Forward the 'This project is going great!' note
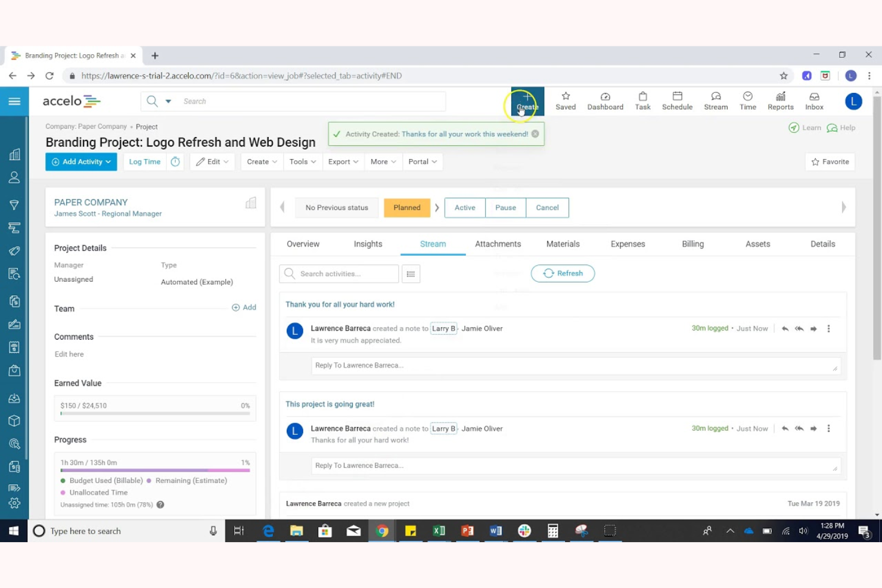This screenshot has width=882, height=588. click(813, 429)
